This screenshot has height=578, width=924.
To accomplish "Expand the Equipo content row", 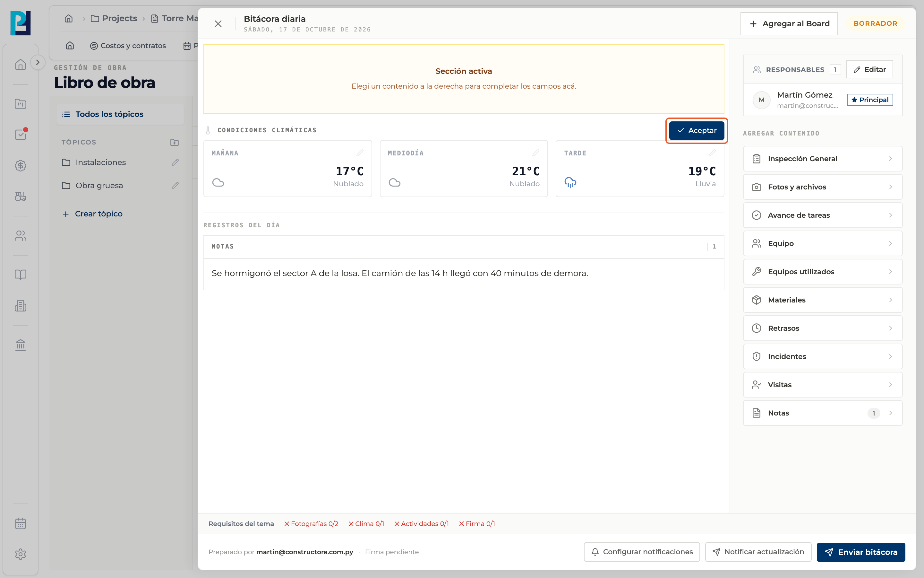I will pyautogui.click(x=822, y=243).
